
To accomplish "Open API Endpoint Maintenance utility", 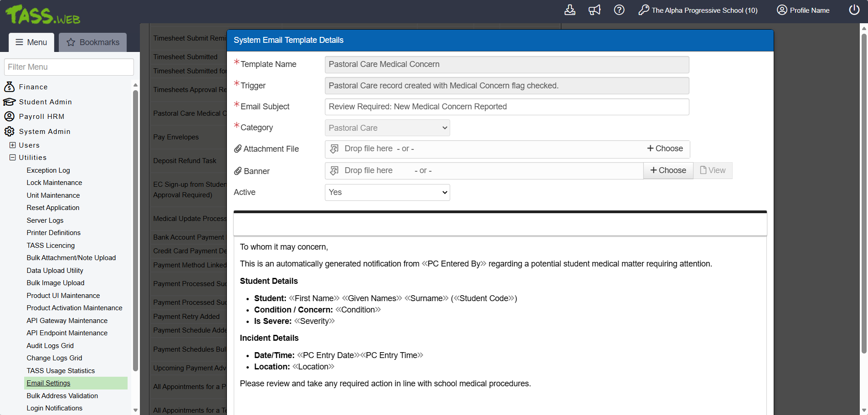I will tap(67, 333).
